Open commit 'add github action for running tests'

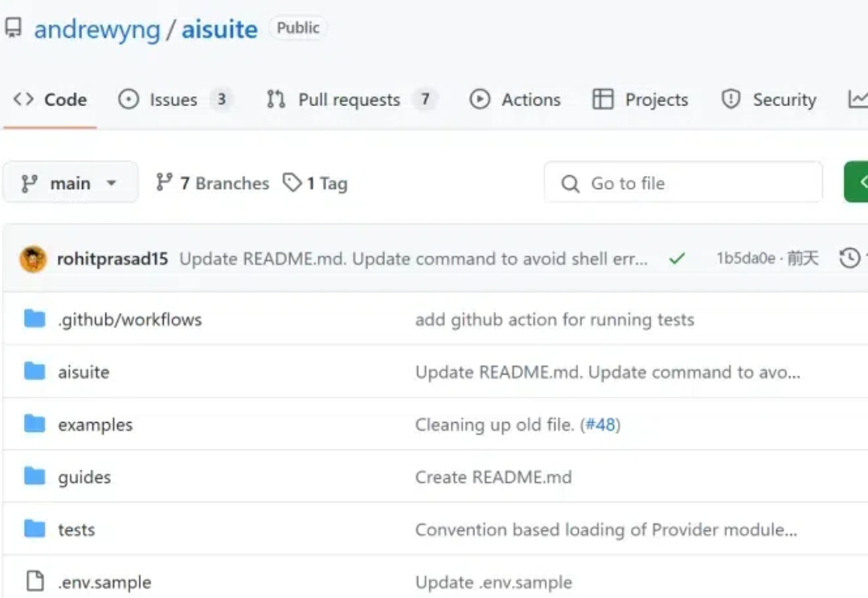click(x=555, y=319)
